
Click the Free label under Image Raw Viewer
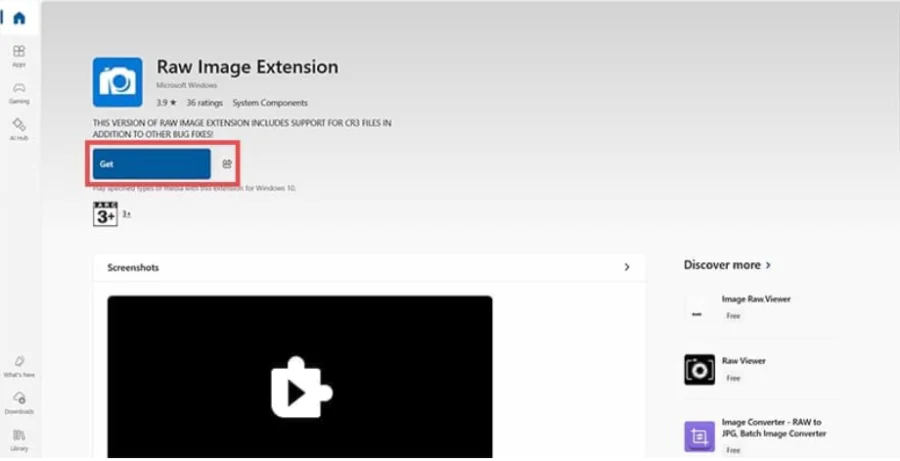pyautogui.click(x=733, y=316)
